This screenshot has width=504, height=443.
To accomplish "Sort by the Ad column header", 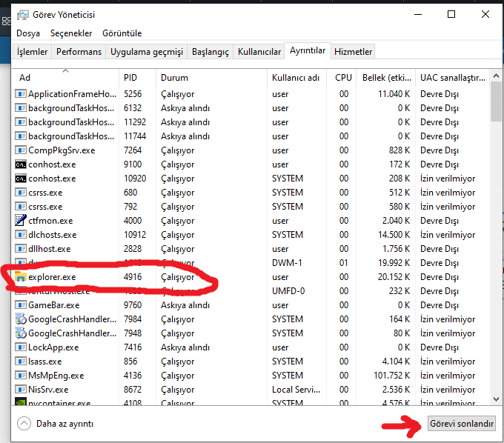I will click(x=65, y=78).
